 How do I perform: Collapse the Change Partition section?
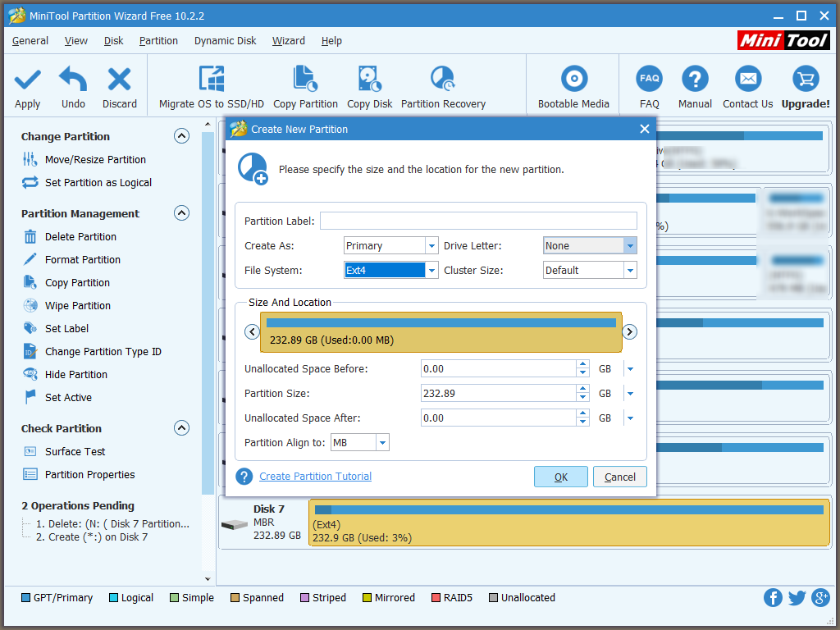pos(181,136)
